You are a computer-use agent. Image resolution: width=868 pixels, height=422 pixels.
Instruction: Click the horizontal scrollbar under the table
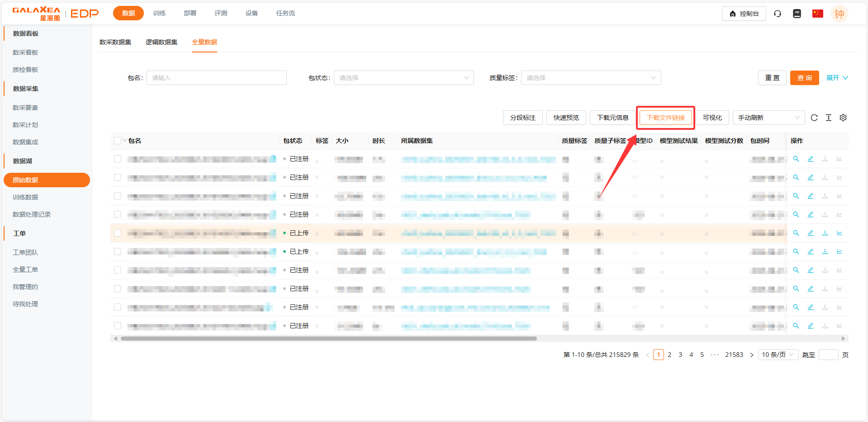point(328,338)
